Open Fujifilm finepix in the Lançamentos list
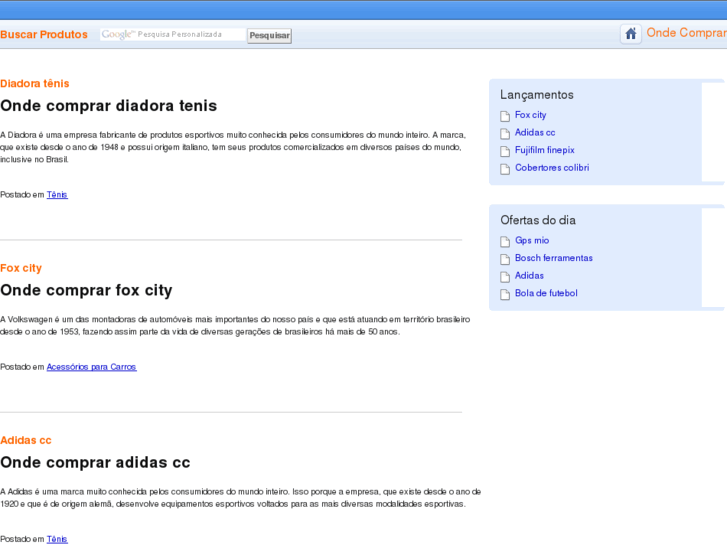The height and width of the screenshot is (545, 727). click(x=544, y=150)
